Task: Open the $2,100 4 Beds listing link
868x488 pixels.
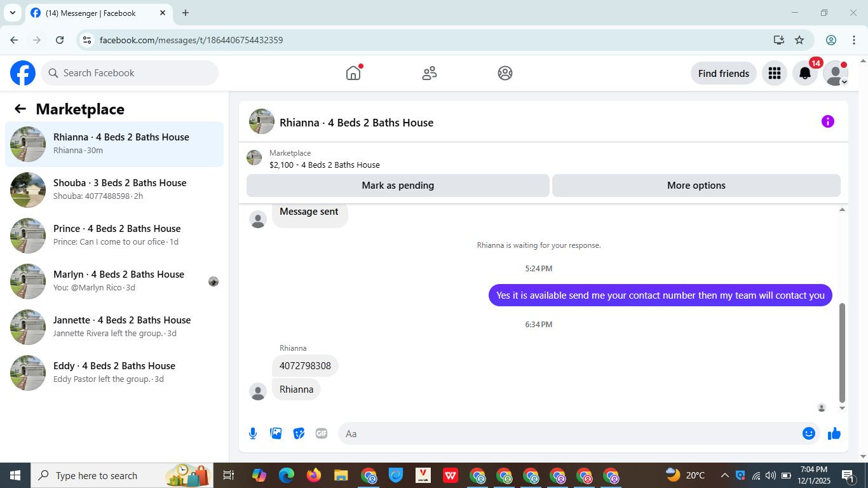Action: [324, 165]
